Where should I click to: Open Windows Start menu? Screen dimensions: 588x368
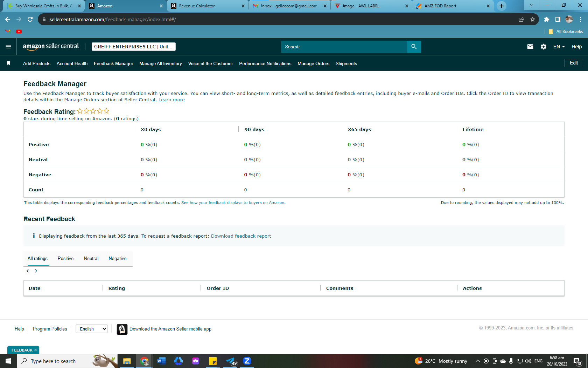point(8,361)
